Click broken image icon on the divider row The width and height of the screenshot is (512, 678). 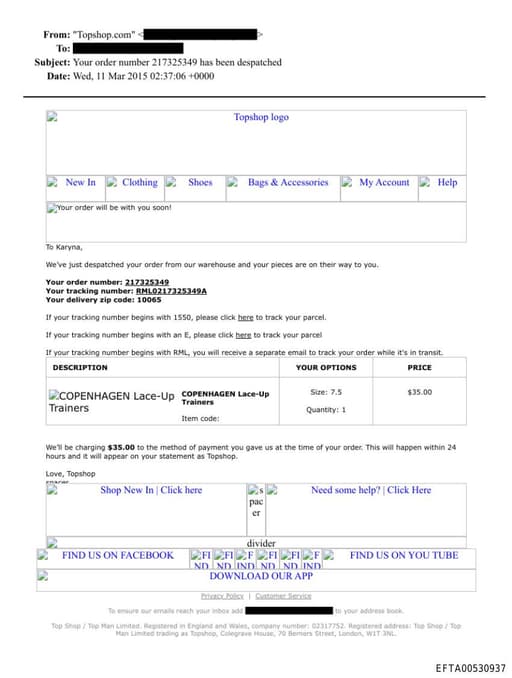(52, 542)
